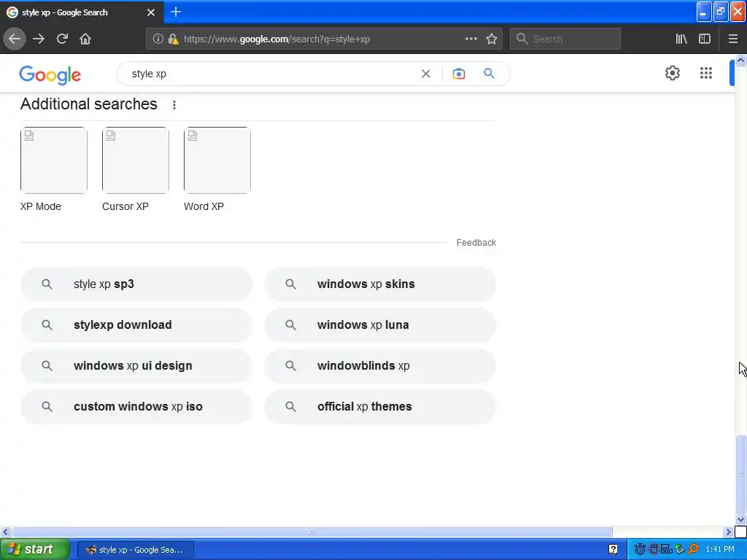Open the page actions three-dot menu
The image size is (747, 560).
pyautogui.click(x=471, y=39)
